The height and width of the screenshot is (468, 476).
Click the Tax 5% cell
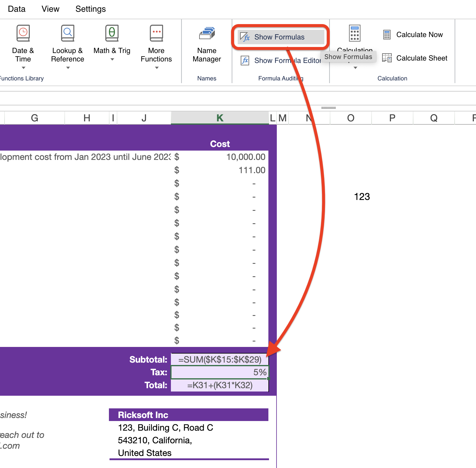[220, 372]
